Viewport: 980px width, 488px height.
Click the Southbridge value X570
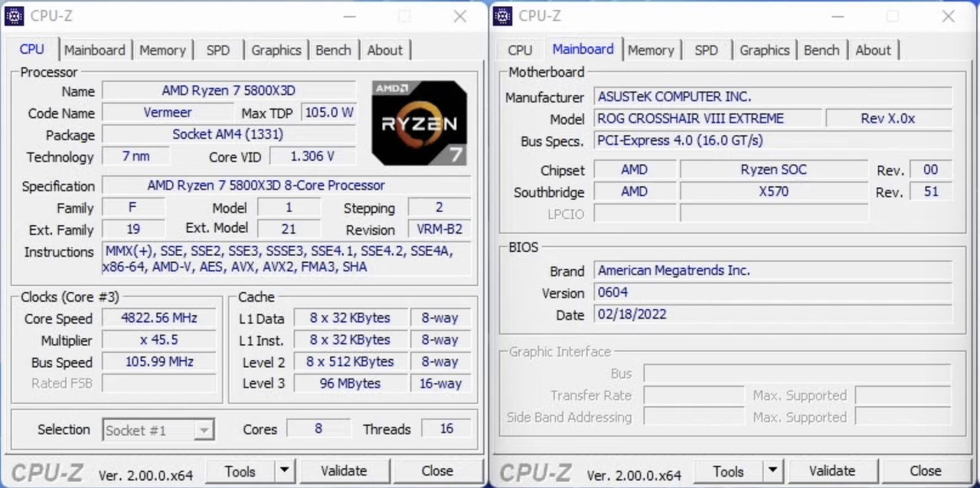click(x=774, y=192)
